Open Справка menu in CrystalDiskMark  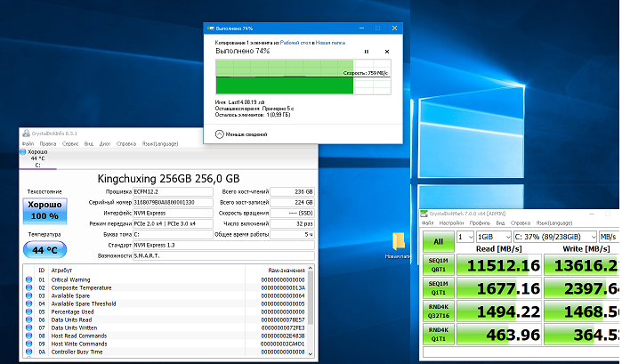click(x=521, y=223)
